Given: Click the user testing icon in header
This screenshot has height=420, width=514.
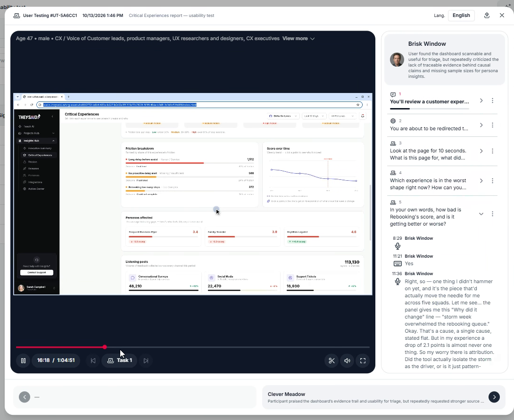Looking at the screenshot, I should (17, 16).
